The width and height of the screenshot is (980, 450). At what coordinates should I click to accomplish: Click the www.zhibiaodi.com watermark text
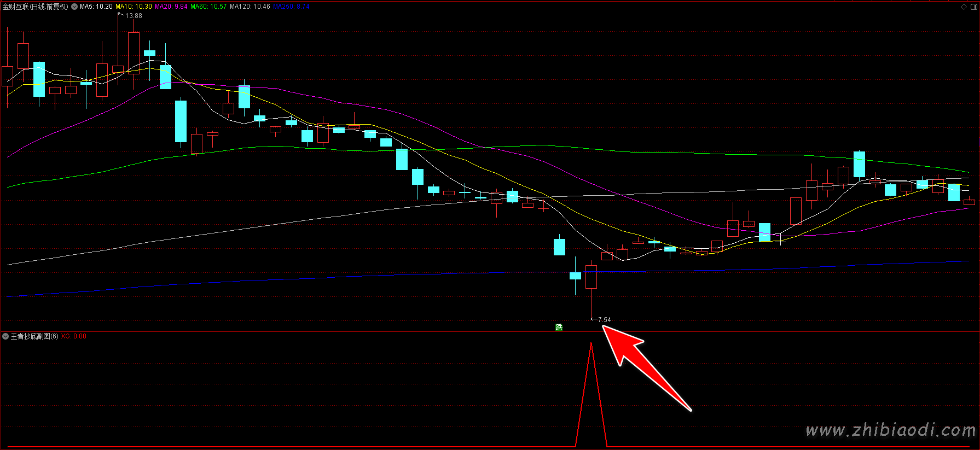pos(890,430)
